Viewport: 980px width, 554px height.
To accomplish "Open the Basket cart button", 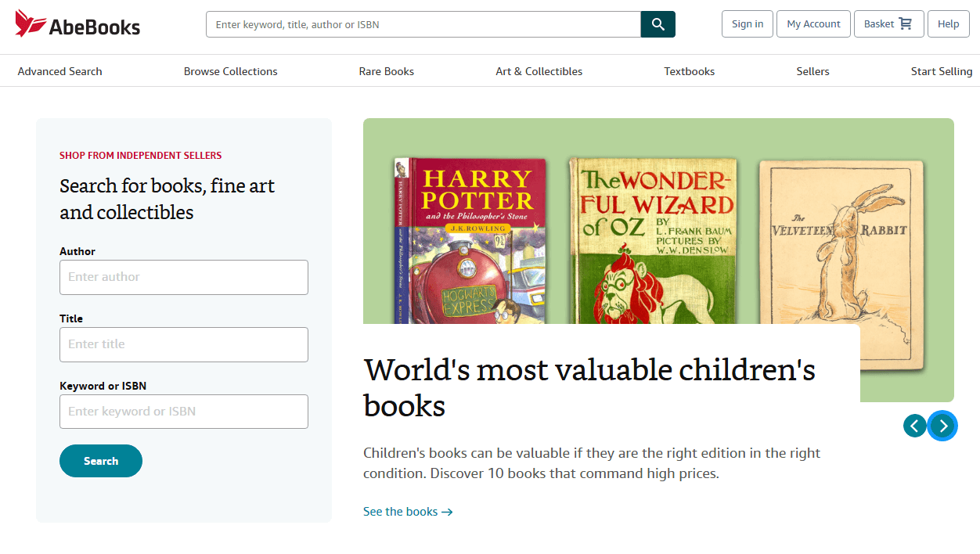I will click(888, 24).
